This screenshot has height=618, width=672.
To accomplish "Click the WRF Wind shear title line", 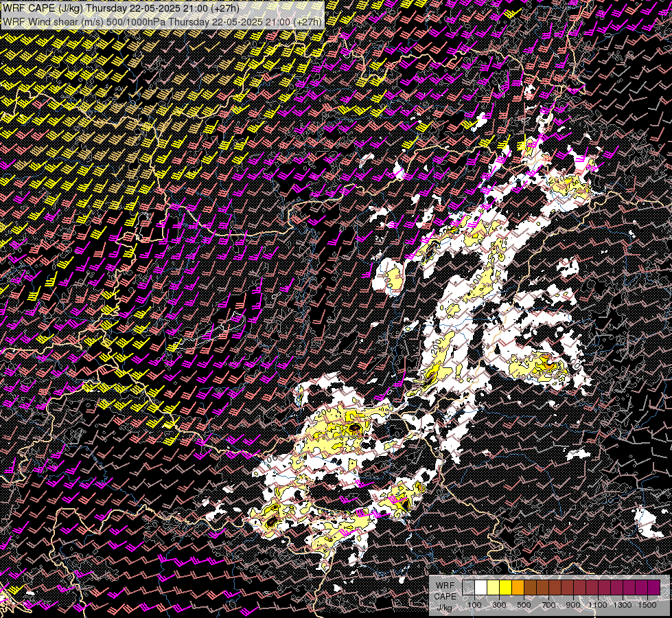I will pos(163,21).
